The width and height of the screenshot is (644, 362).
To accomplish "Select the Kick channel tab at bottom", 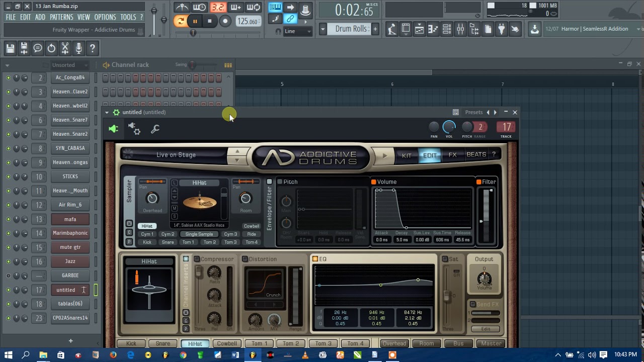I will tap(131, 343).
